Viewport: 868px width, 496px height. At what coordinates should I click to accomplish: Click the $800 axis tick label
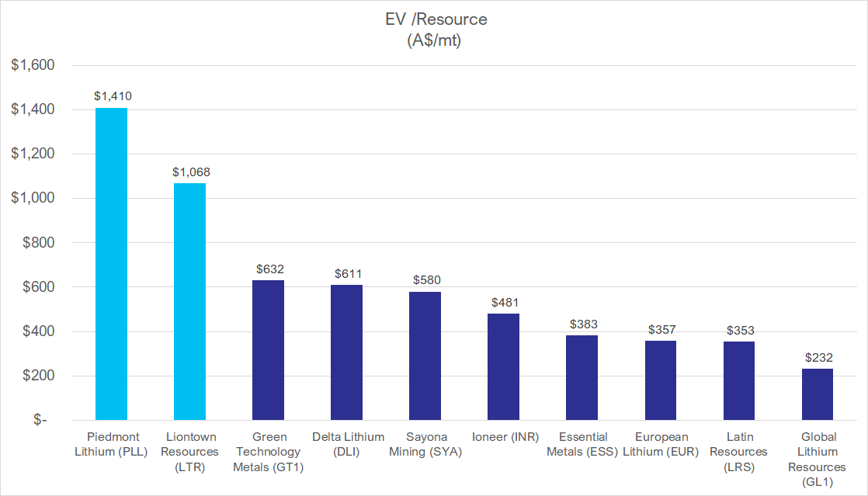[37, 243]
